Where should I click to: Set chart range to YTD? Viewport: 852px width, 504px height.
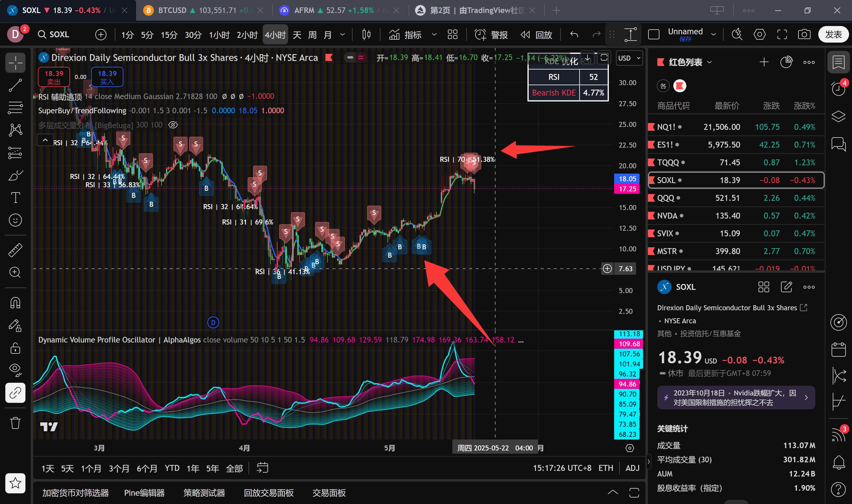pyautogui.click(x=172, y=468)
